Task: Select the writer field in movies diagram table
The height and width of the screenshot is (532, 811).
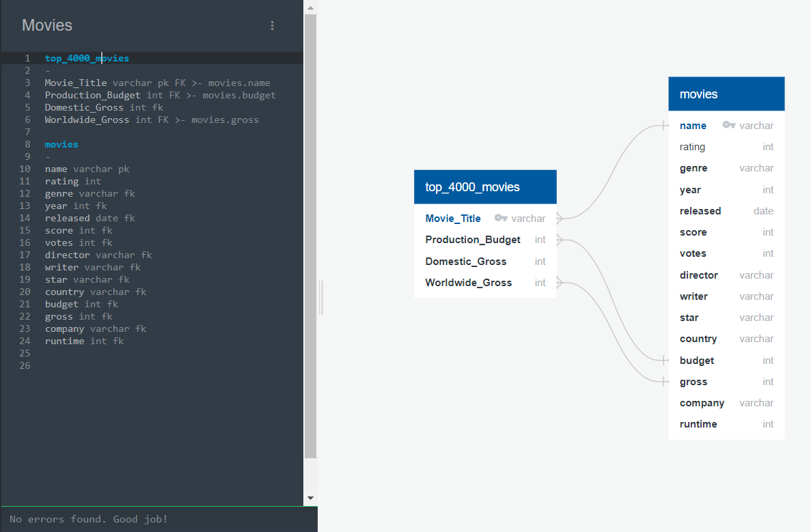Action: (x=726, y=296)
